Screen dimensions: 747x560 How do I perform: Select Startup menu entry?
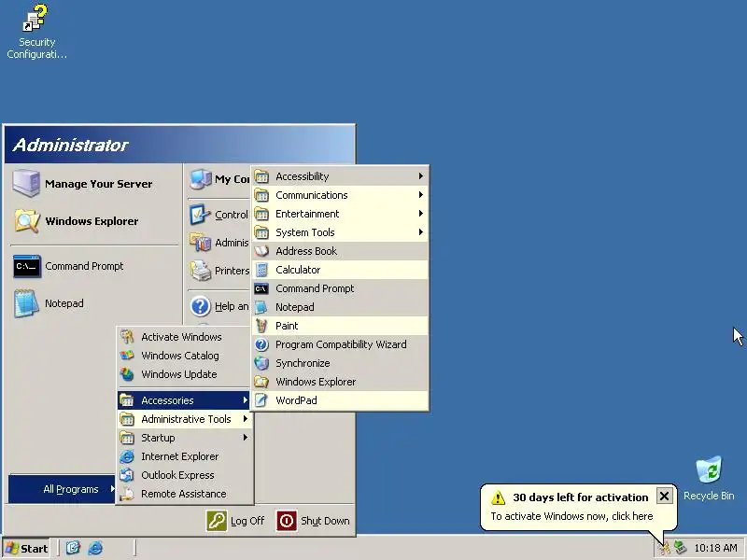tap(184, 438)
